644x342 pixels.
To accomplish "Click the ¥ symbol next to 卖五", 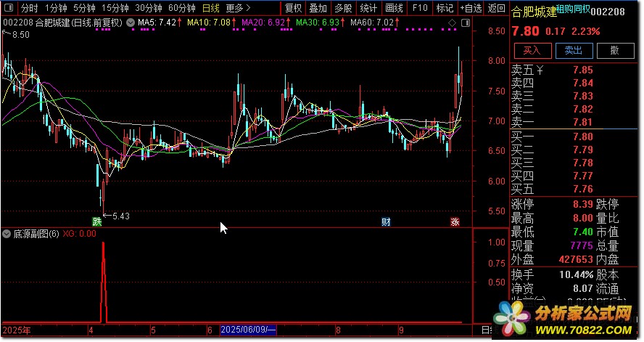I will [x=539, y=70].
